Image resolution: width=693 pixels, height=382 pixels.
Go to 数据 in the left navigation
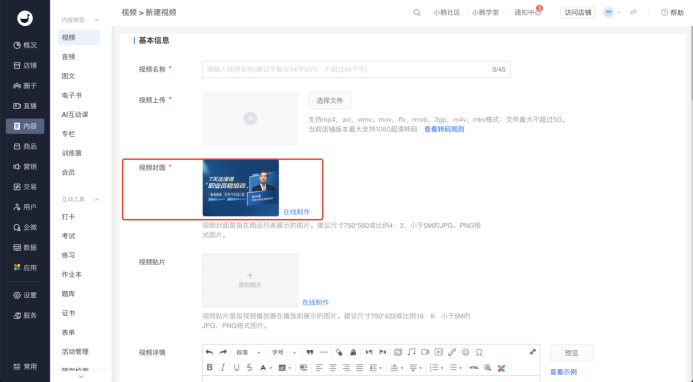click(x=25, y=248)
